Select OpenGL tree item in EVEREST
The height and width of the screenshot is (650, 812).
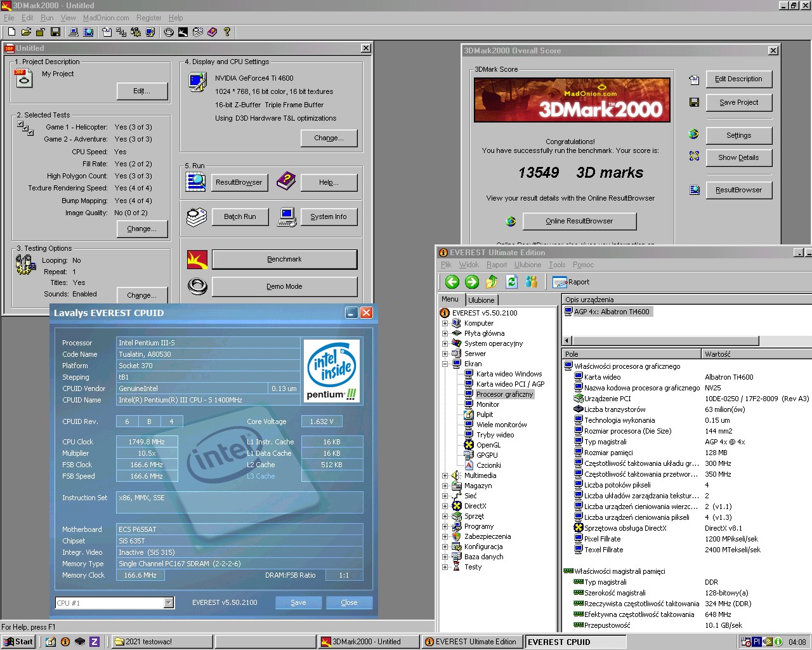(488, 445)
